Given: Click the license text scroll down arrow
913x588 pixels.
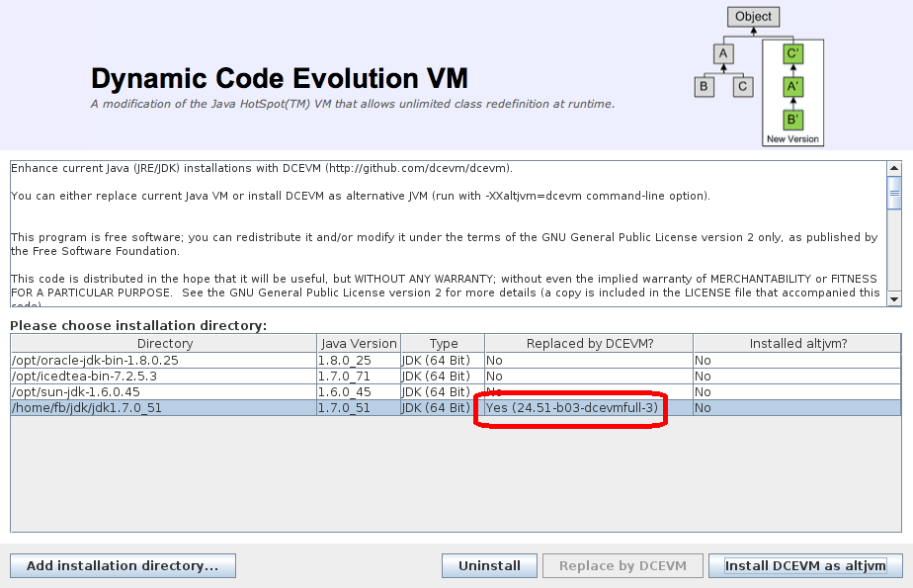Looking at the screenshot, I should point(894,299).
